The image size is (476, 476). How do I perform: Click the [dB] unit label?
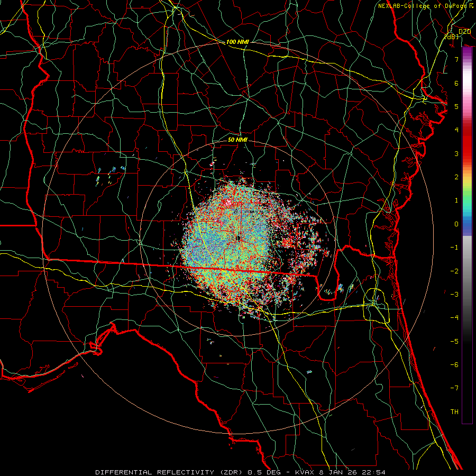point(452,36)
